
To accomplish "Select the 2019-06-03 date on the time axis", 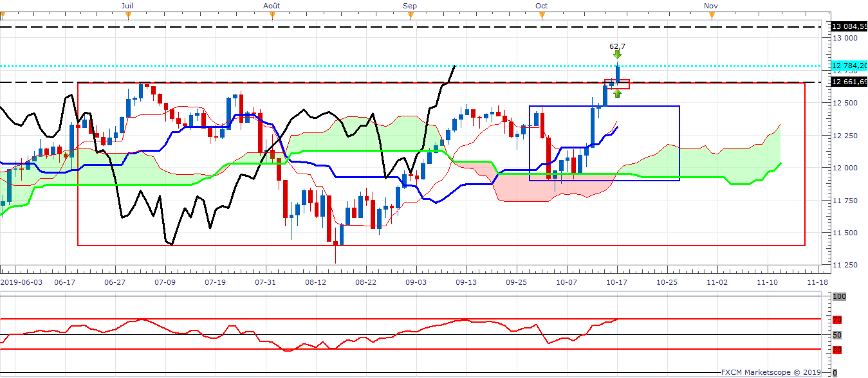I will tap(20, 282).
